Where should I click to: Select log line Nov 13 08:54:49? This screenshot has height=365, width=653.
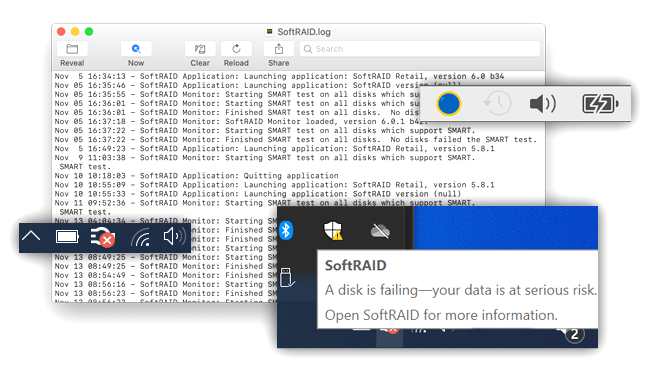coord(165,275)
